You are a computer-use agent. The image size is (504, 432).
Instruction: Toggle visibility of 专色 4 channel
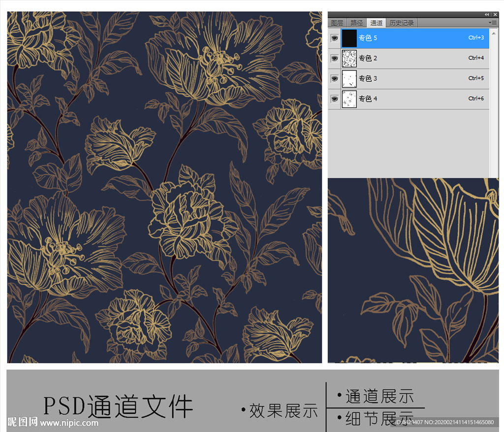click(334, 99)
